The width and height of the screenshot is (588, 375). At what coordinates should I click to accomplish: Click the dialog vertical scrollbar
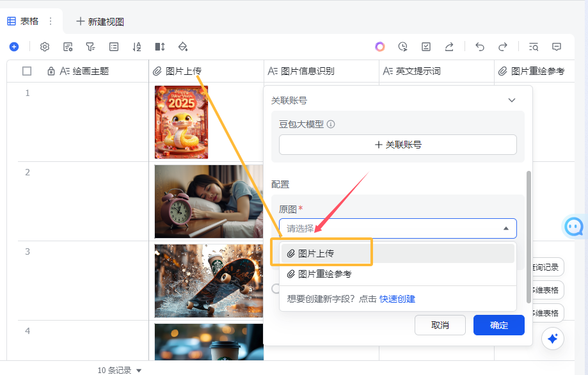(528, 237)
